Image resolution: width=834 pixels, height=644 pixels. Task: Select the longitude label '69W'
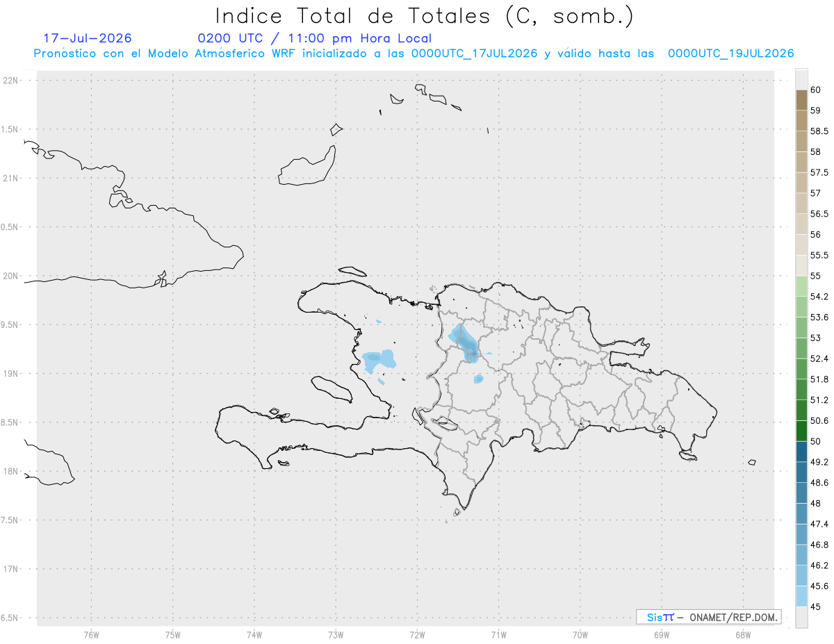click(x=662, y=634)
